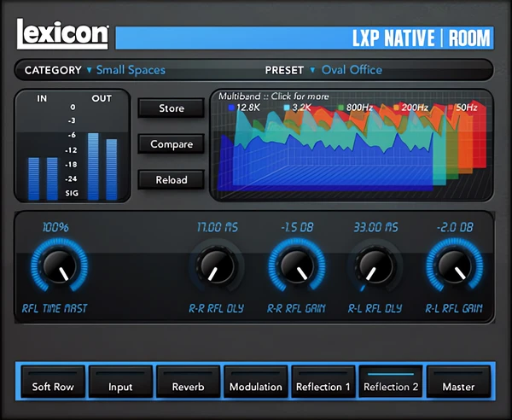Click the IN level meter
The height and width of the screenshot is (420, 512).
(x=43, y=178)
